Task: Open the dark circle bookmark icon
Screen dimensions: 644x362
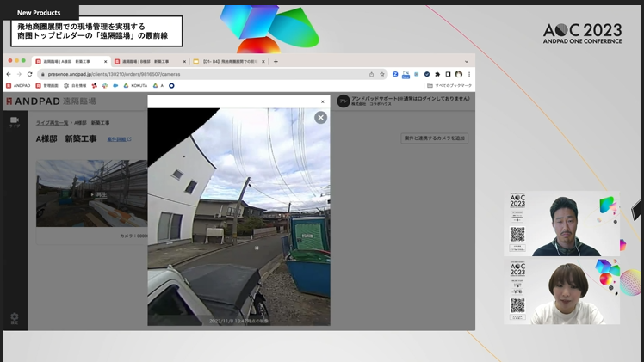Action: click(171, 86)
